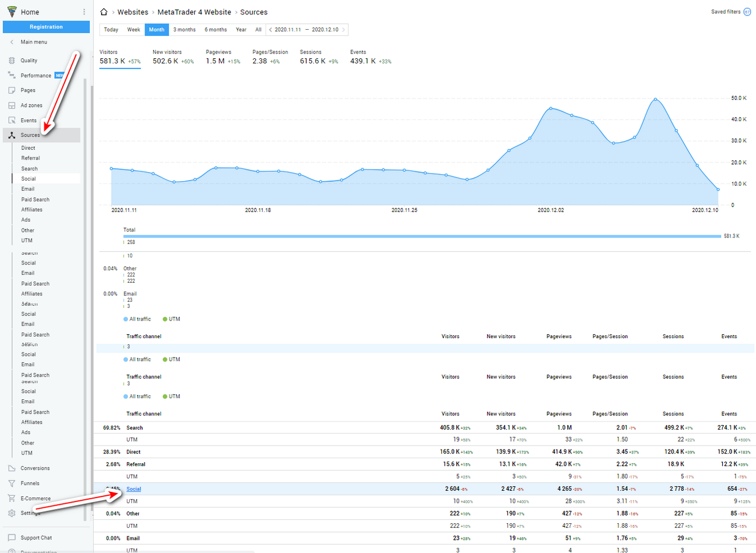This screenshot has height=553, width=756.
Task: Click the Referral row in traffic table
Action: click(425, 464)
